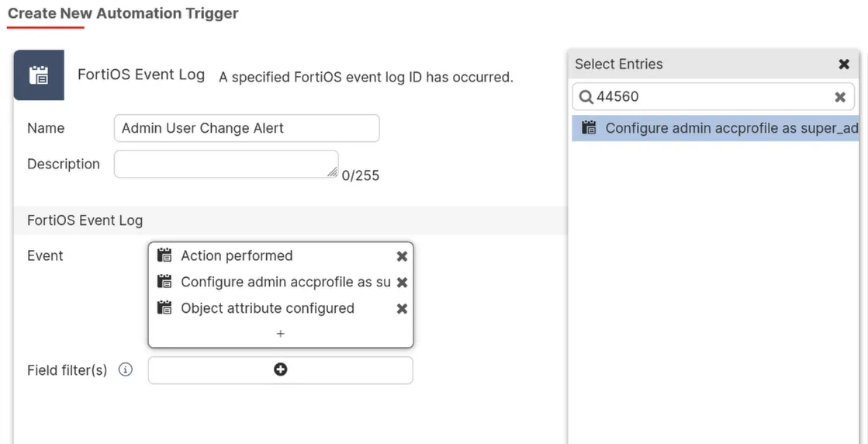The height and width of the screenshot is (444, 868).
Task: Click the Action performed event entry
Action: point(282,256)
